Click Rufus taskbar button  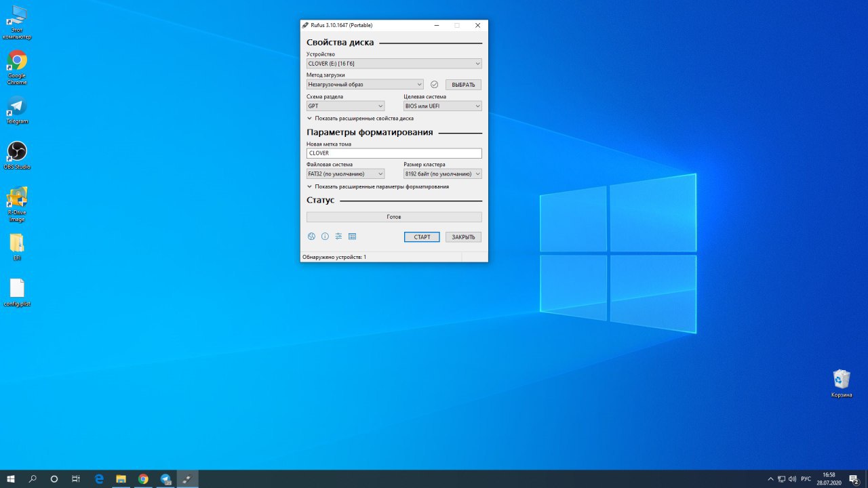pyautogui.click(x=188, y=479)
